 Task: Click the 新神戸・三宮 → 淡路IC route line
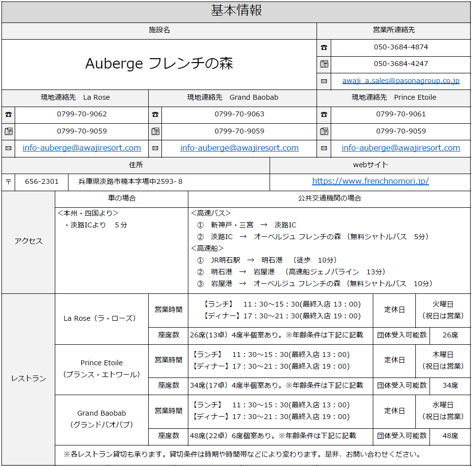[247, 225]
